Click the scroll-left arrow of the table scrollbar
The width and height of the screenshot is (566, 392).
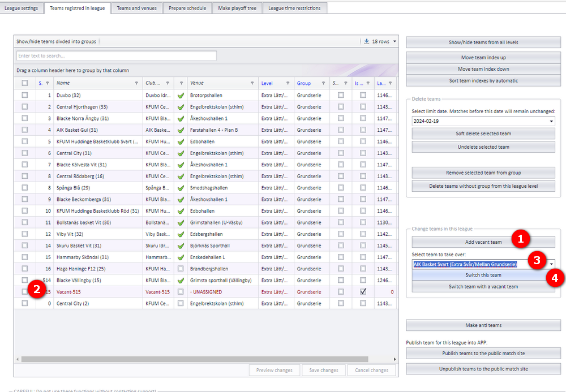click(x=18, y=359)
